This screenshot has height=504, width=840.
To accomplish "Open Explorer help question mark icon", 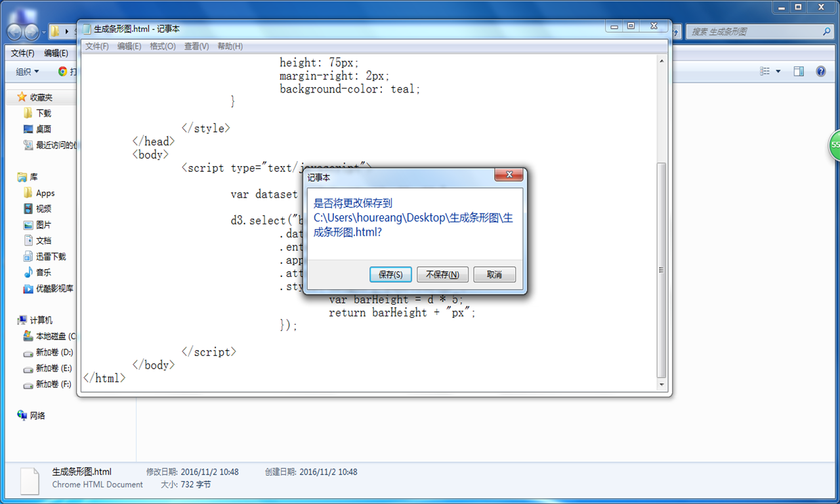I will [820, 72].
